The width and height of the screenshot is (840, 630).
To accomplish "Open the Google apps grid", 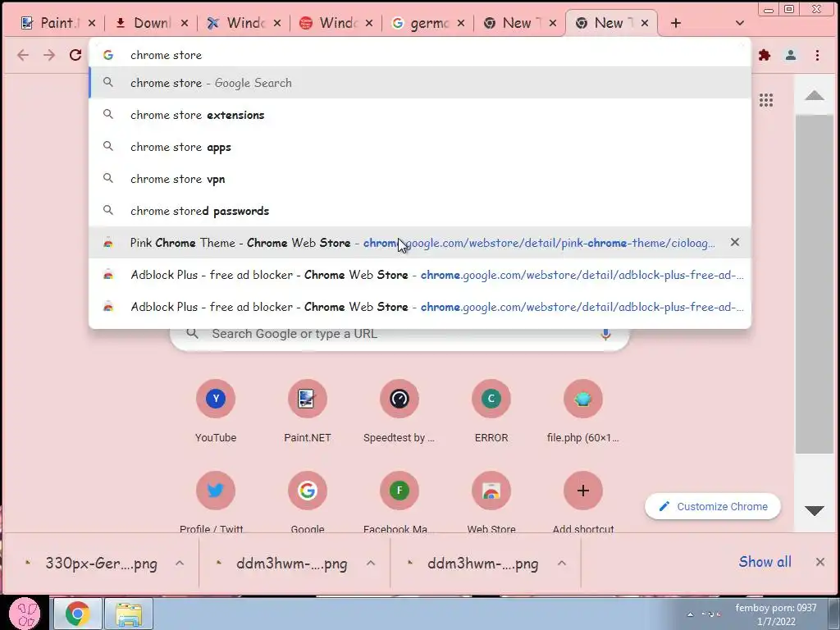I will [766, 100].
